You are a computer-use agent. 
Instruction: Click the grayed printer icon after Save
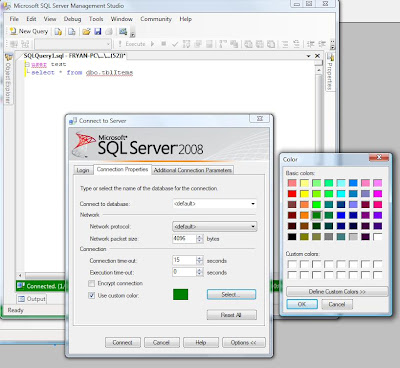tap(109, 32)
